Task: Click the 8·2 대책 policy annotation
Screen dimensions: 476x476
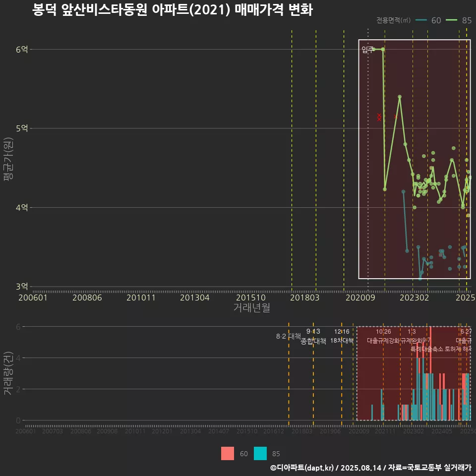Action: click(x=289, y=336)
